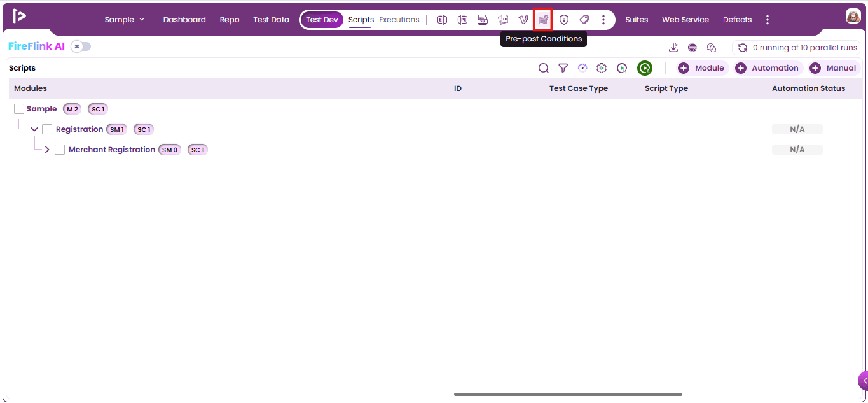The width and height of the screenshot is (868, 403).
Task: Open the Test Data menu
Action: coord(271,20)
